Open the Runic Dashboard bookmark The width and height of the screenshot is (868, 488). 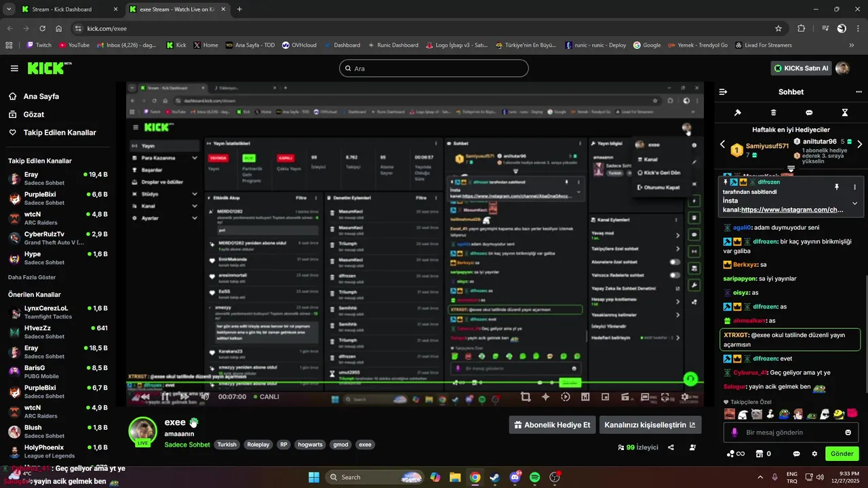point(393,45)
